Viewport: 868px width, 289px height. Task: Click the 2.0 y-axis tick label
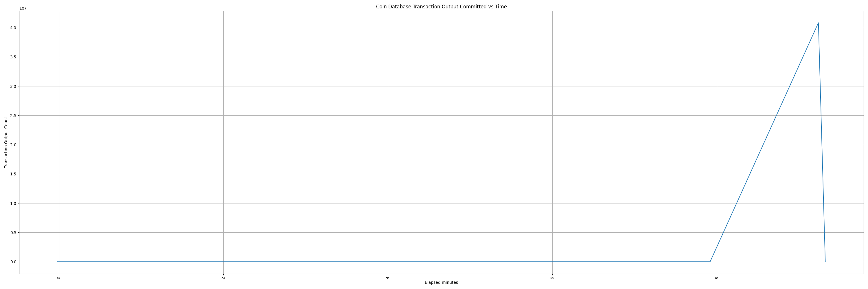click(13, 145)
